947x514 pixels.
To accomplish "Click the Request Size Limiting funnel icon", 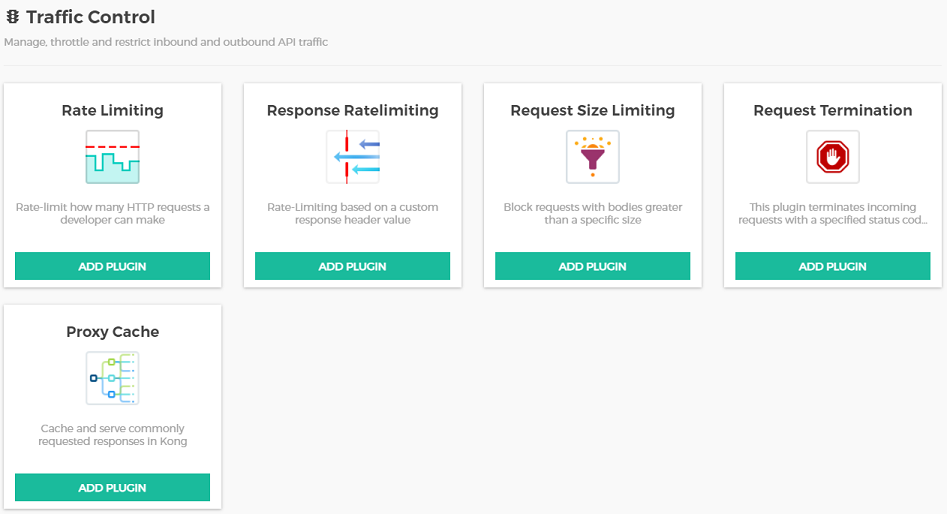I will pyautogui.click(x=592, y=157).
